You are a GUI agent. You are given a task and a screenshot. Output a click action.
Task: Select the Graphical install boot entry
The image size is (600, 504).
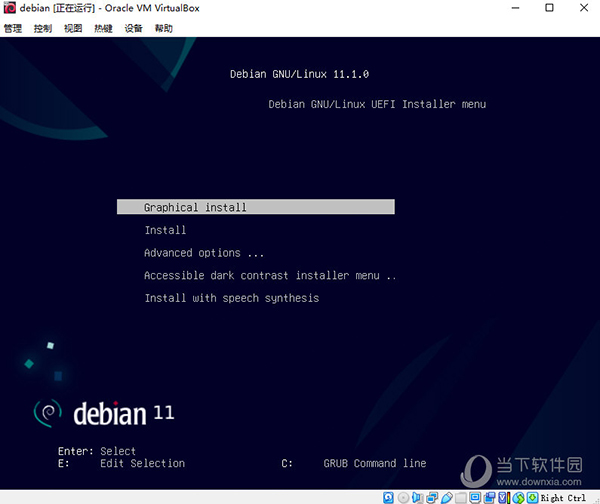(x=256, y=207)
